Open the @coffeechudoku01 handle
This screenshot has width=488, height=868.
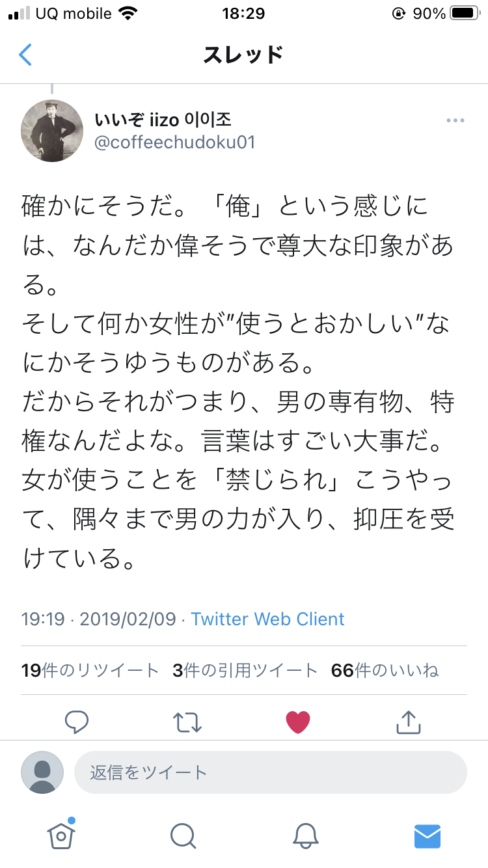click(x=175, y=142)
